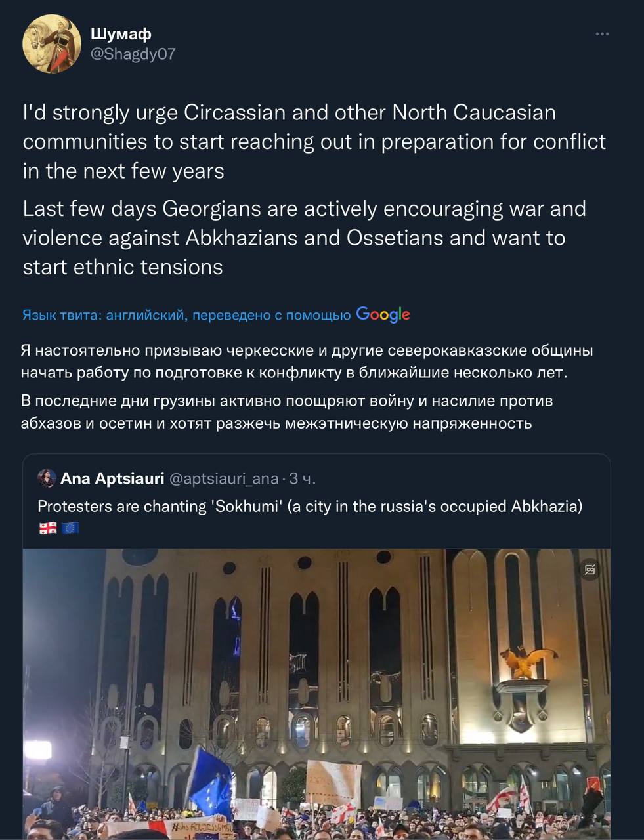
Task: Open quoted tweet text about chanting 'Sokhumi'
Action: 310,506
